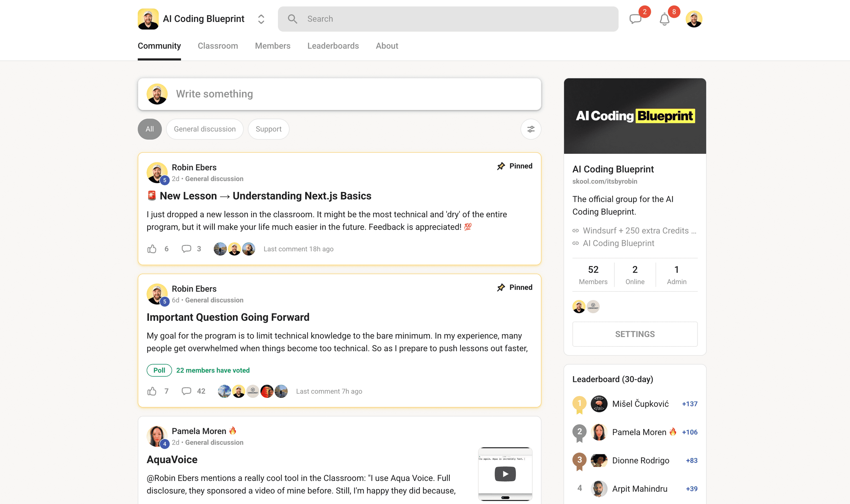850x504 pixels.
Task: Click Leaderboard (30-day) heading
Action: pyautogui.click(x=613, y=379)
